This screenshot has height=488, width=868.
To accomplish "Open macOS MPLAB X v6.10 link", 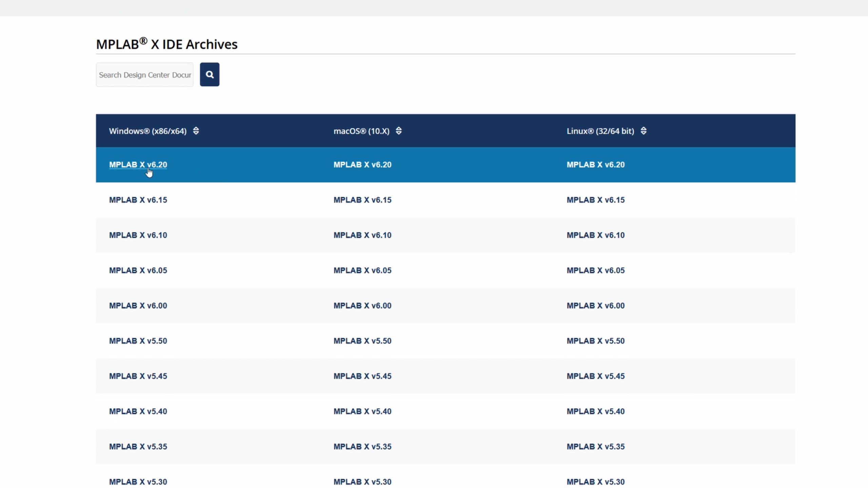I will click(x=362, y=235).
